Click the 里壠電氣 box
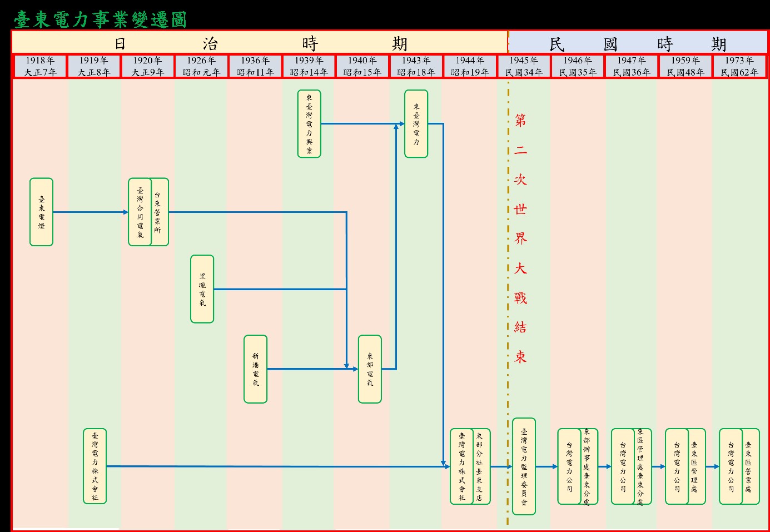The height and width of the screenshot is (532, 770). click(x=202, y=289)
